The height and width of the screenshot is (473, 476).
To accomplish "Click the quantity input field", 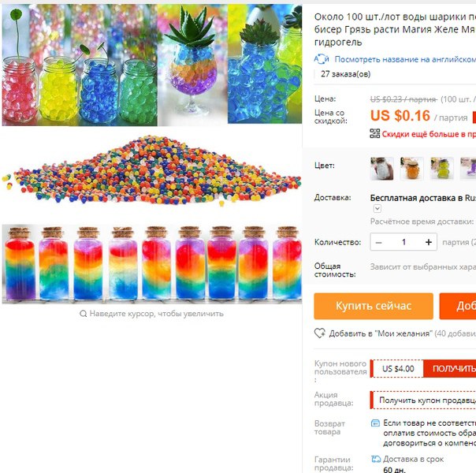I will (x=403, y=242).
